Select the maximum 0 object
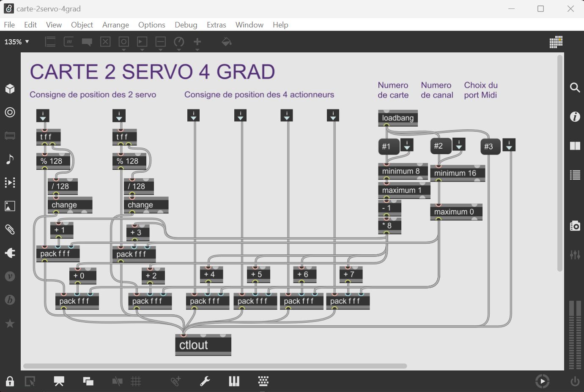Screen dimensions: 584x392 point(456,212)
